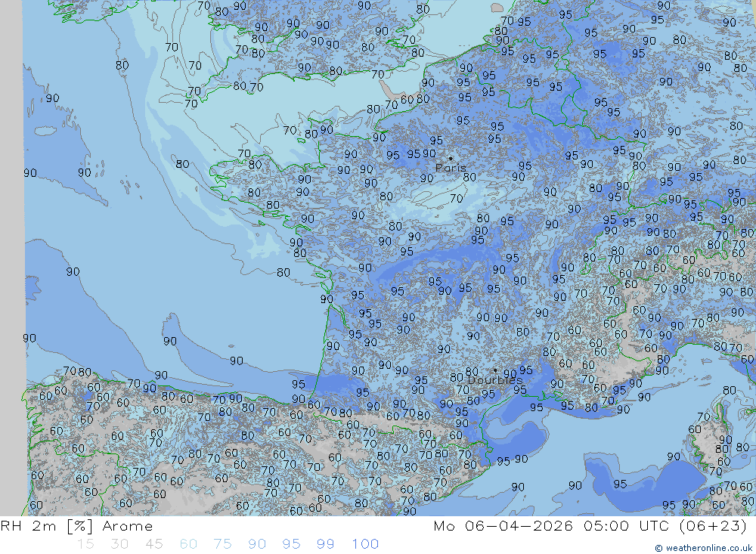The height and width of the screenshot is (554, 756).
Task: Click the 100 value in the legend
Action: (365, 544)
